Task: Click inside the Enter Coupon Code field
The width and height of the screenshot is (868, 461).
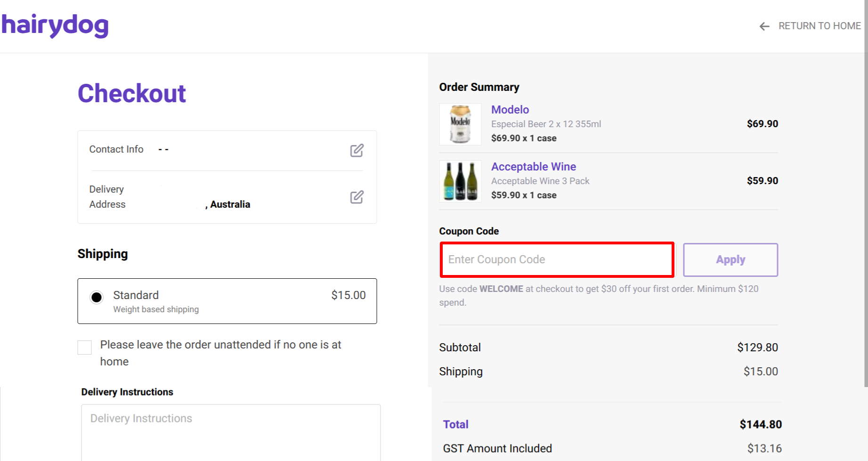Action: click(556, 259)
